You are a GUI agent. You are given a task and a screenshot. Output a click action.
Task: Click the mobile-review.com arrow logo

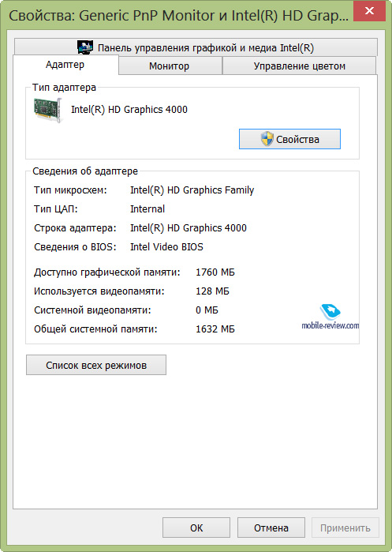coord(330,311)
